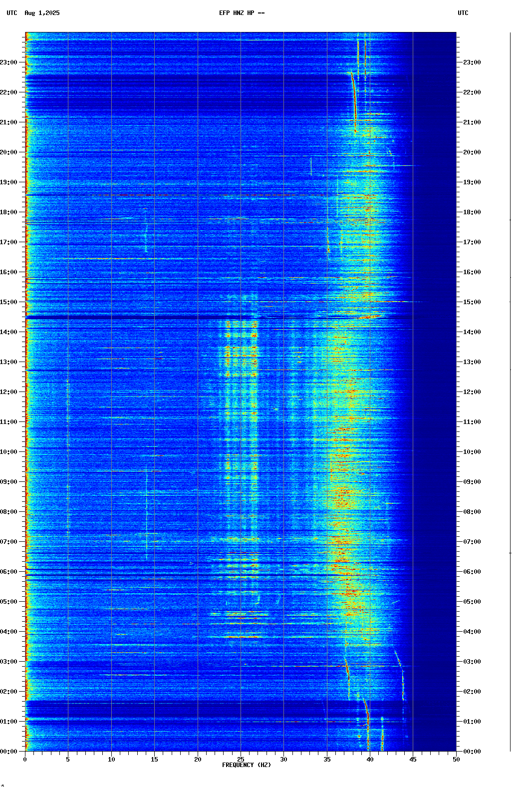Click '13:00' on the left time axis

(x=8, y=362)
